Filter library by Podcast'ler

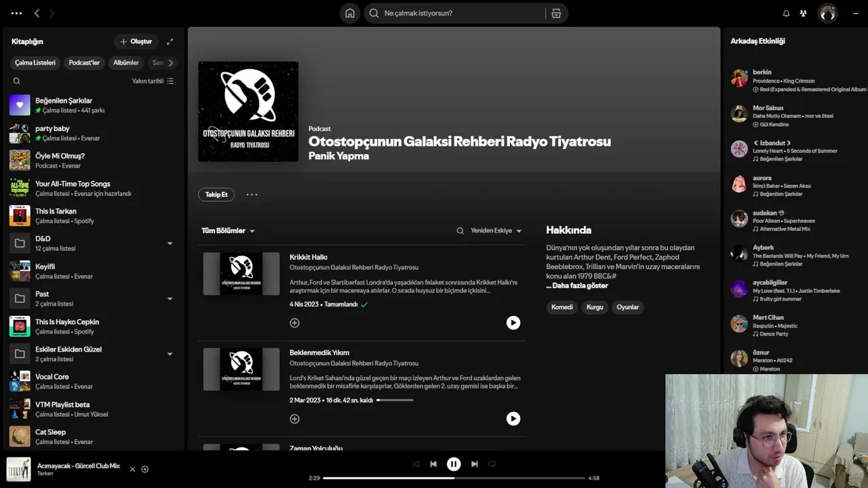[x=84, y=62]
